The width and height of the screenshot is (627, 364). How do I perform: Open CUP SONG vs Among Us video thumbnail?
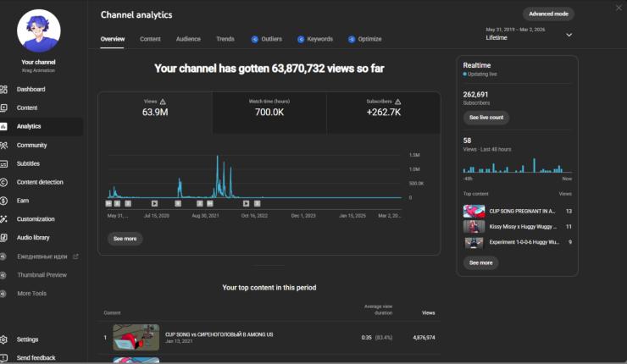(x=136, y=337)
